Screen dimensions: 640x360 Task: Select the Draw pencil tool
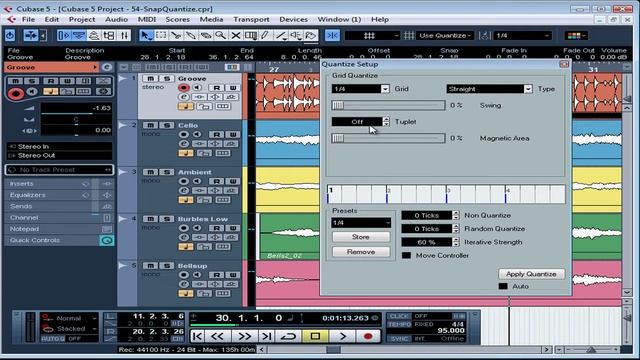[265, 36]
